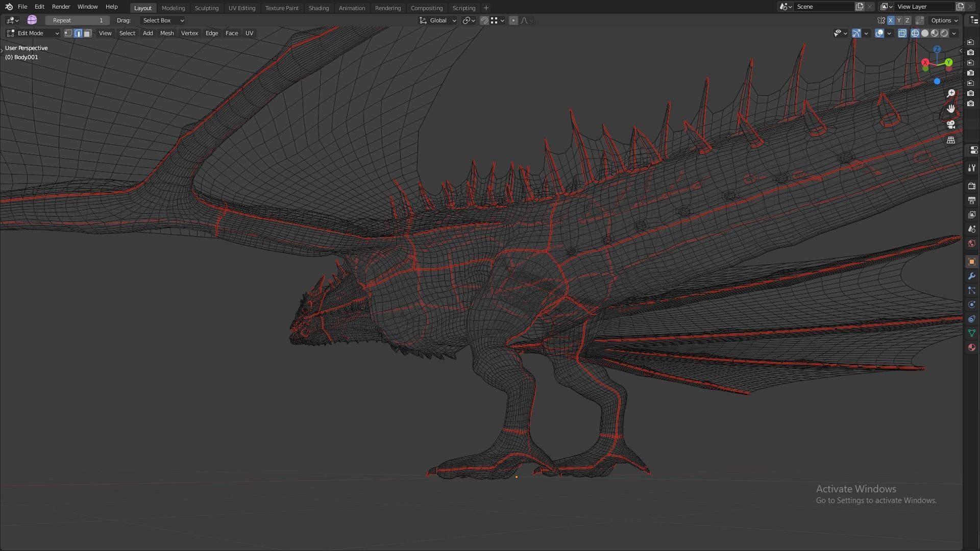The height and width of the screenshot is (551, 980).
Task: Expand the Options dropdown
Action: [x=944, y=20]
